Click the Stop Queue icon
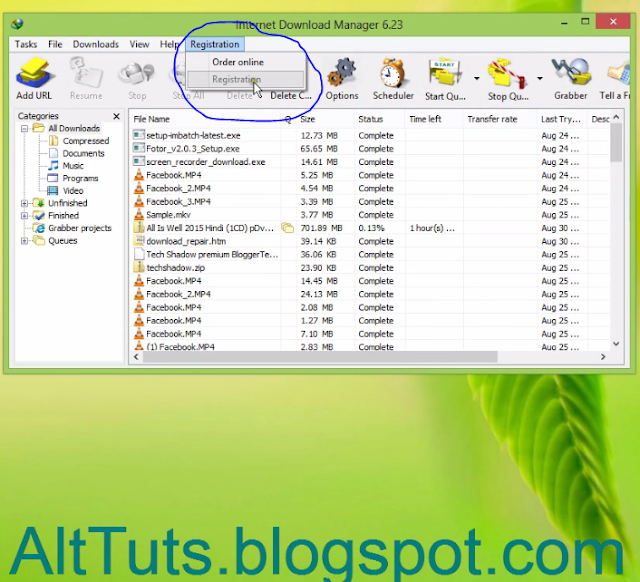The image size is (640, 582). tap(507, 73)
